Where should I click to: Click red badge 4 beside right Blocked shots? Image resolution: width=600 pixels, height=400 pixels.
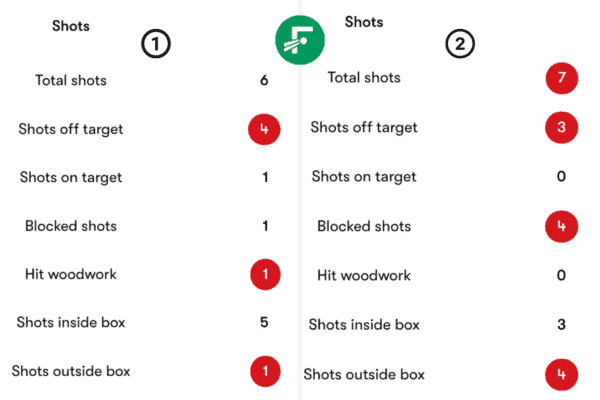(561, 226)
